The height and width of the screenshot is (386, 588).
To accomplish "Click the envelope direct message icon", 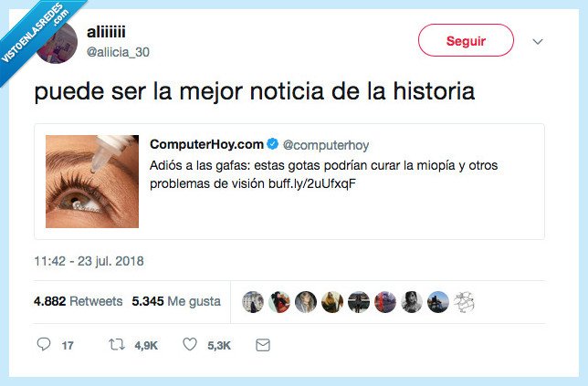I will click(x=263, y=345).
